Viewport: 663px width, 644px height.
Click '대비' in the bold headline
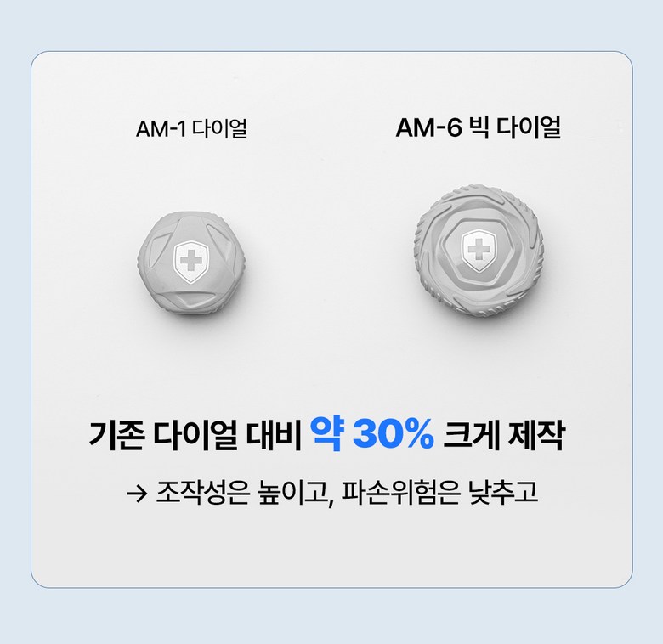[x=273, y=435]
